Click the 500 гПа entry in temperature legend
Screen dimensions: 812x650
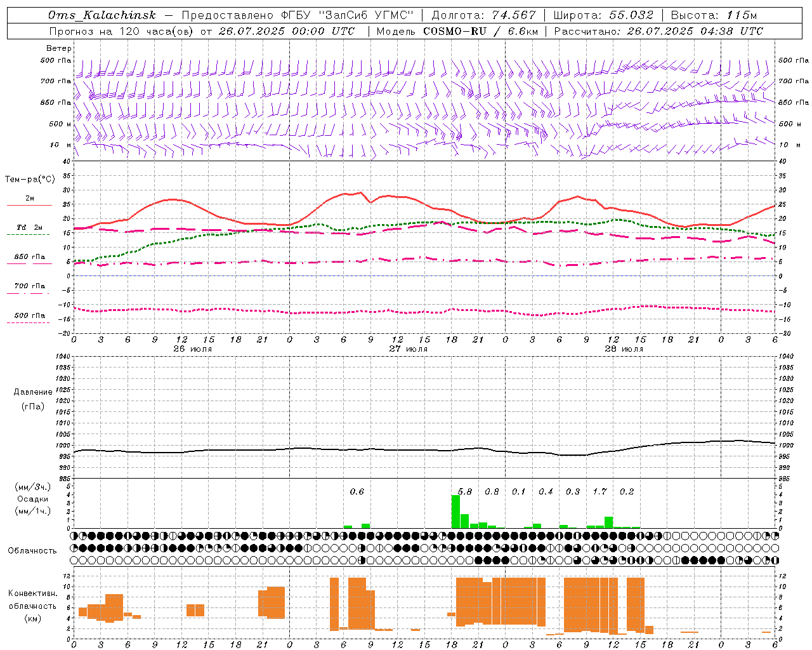pos(30,315)
